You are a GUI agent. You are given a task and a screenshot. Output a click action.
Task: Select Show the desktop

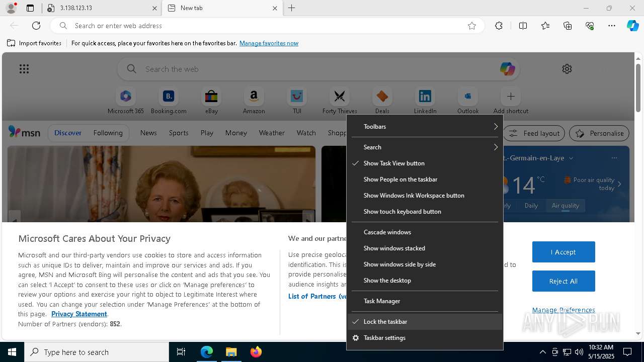coord(425,281)
